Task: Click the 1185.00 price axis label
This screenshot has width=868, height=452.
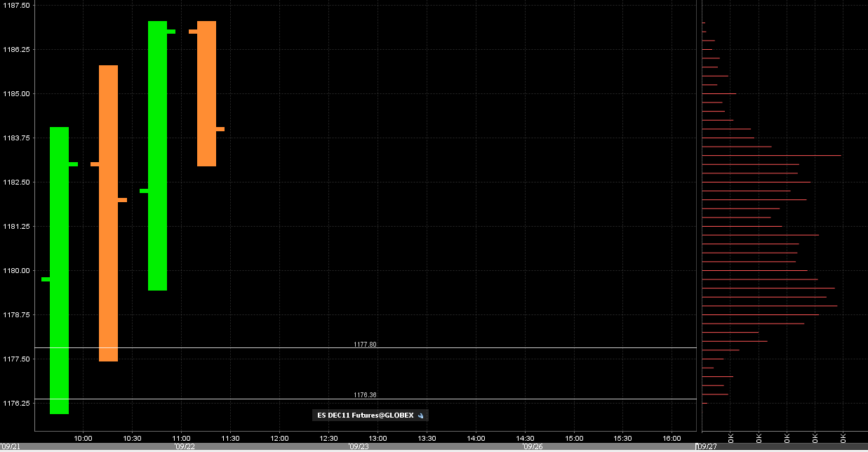Action: coord(17,94)
